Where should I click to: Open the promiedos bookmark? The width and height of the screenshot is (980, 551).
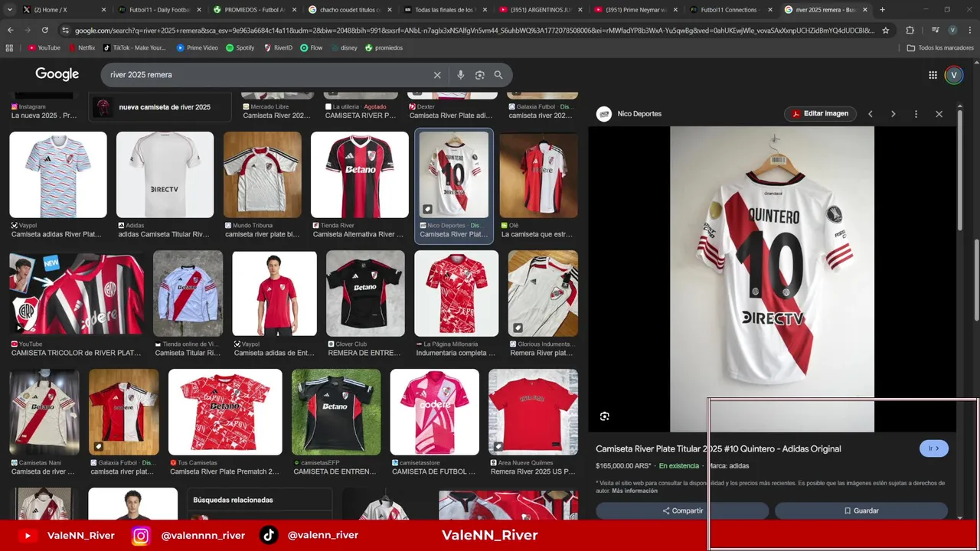(384, 47)
